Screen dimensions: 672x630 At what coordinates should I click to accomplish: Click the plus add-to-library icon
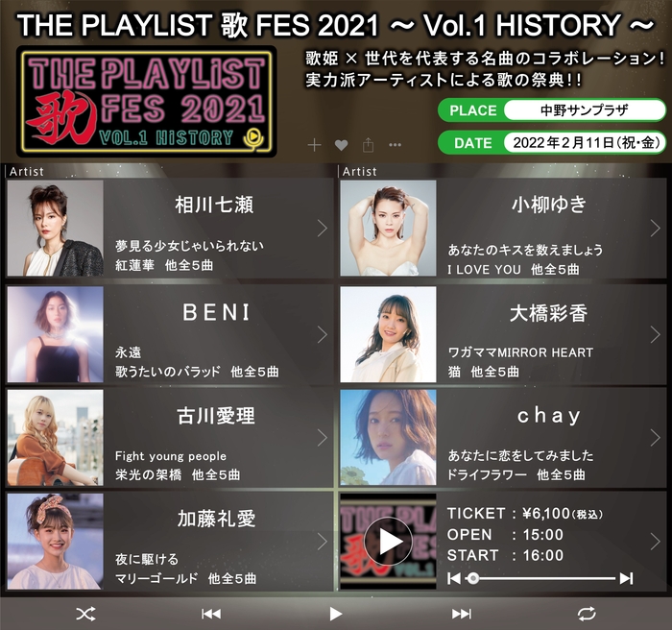(314, 145)
